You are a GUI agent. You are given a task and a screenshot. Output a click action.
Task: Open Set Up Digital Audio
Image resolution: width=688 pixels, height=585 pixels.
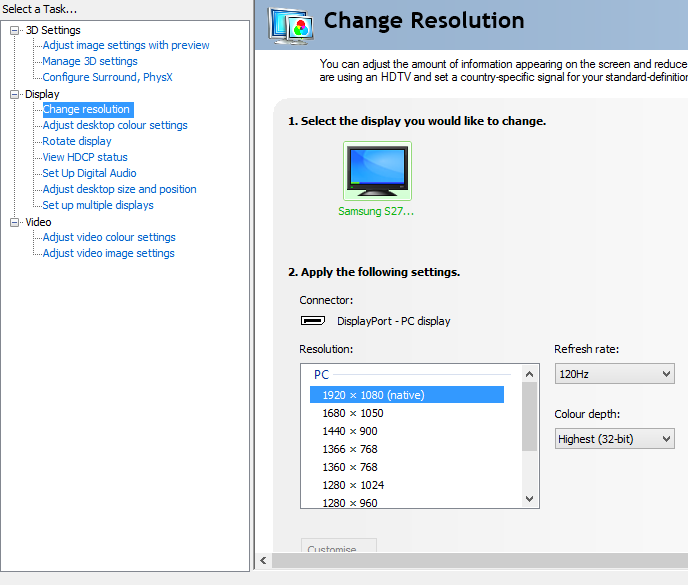point(90,173)
